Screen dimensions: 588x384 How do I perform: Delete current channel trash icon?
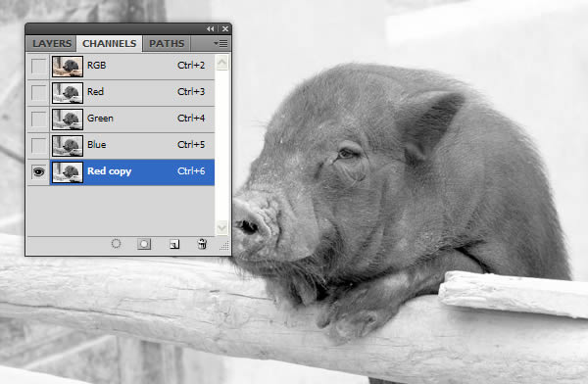click(x=202, y=244)
